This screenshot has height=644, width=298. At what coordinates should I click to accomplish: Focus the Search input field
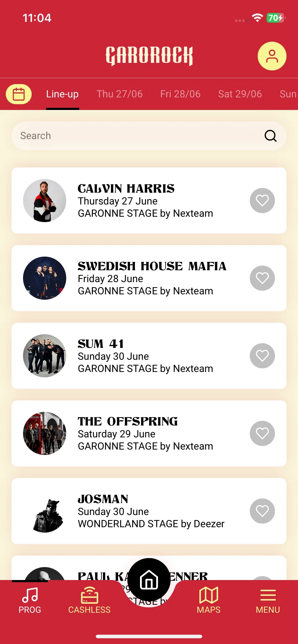point(149,136)
